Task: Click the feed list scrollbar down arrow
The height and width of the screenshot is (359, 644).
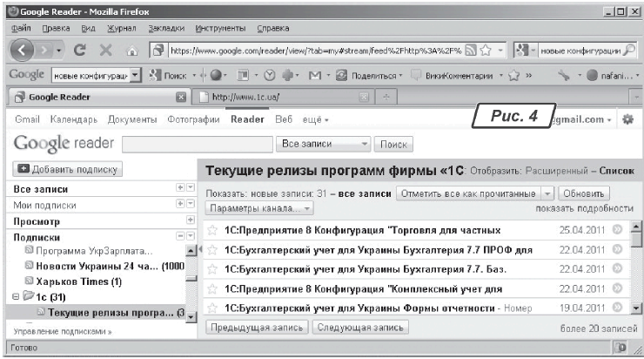Action: tap(635, 308)
